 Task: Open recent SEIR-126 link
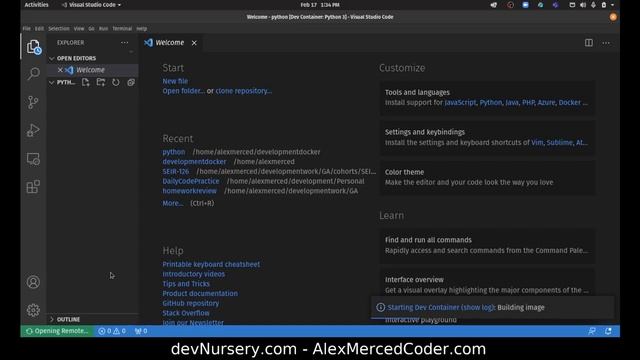(176, 171)
